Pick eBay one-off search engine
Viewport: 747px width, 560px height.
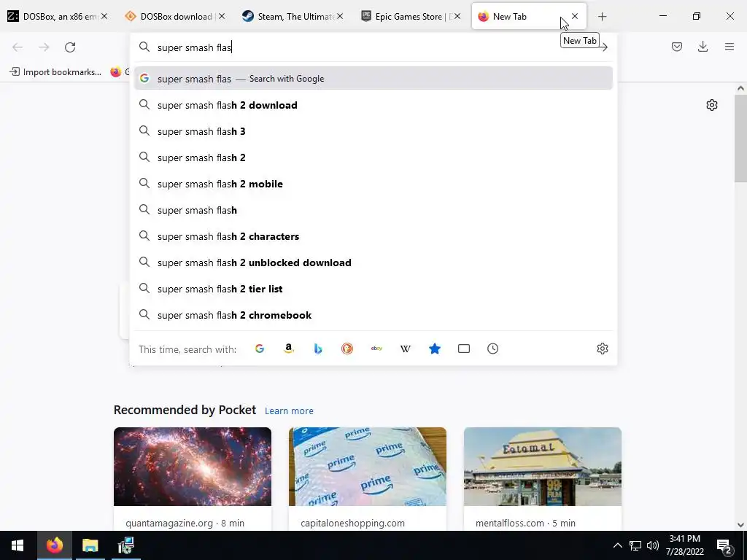tap(376, 349)
